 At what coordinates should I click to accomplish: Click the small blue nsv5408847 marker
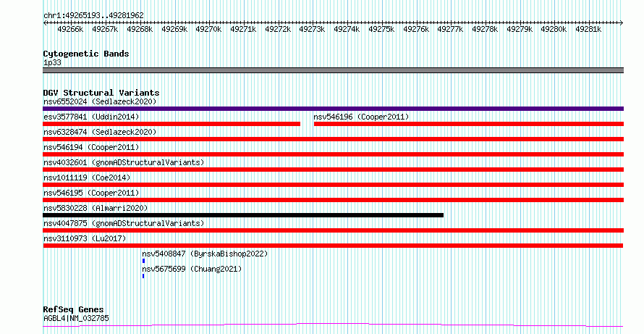click(144, 261)
